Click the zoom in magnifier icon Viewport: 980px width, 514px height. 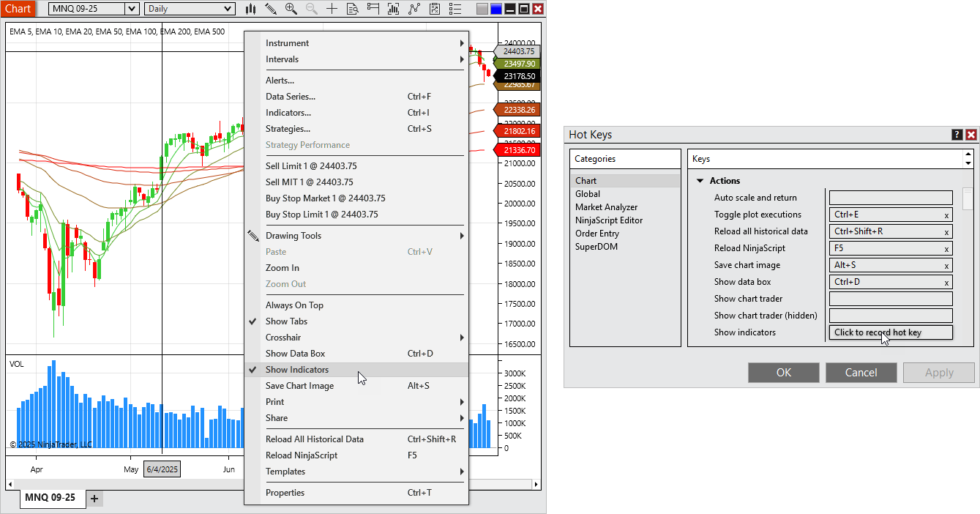coord(291,9)
